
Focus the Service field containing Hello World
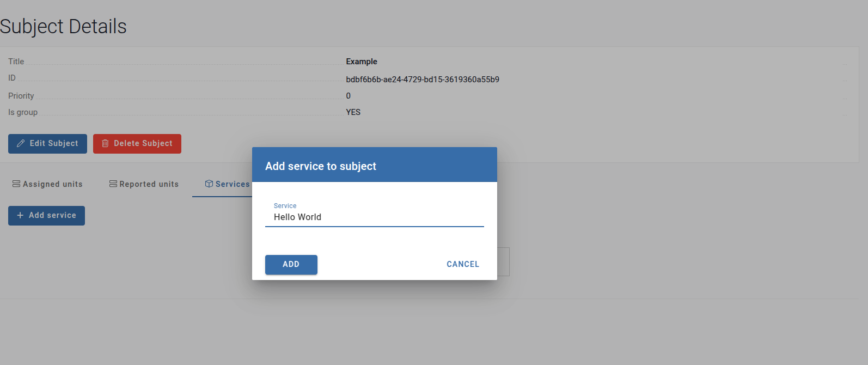click(x=374, y=217)
